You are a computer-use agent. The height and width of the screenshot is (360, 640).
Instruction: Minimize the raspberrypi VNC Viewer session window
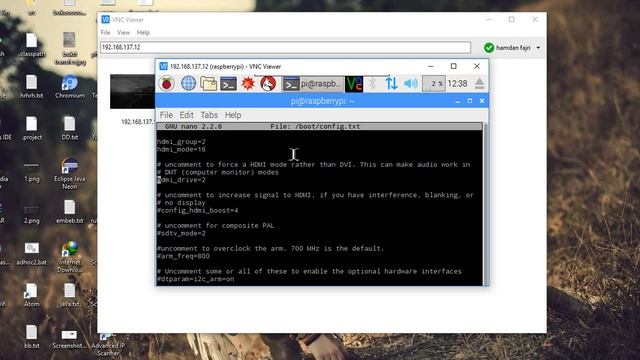click(431, 66)
